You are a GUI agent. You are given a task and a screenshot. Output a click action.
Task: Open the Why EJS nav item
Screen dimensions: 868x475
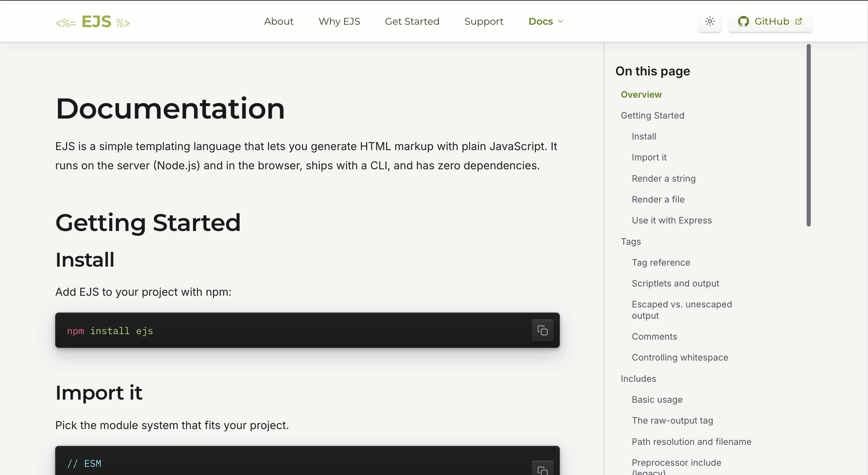(x=339, y=21)
